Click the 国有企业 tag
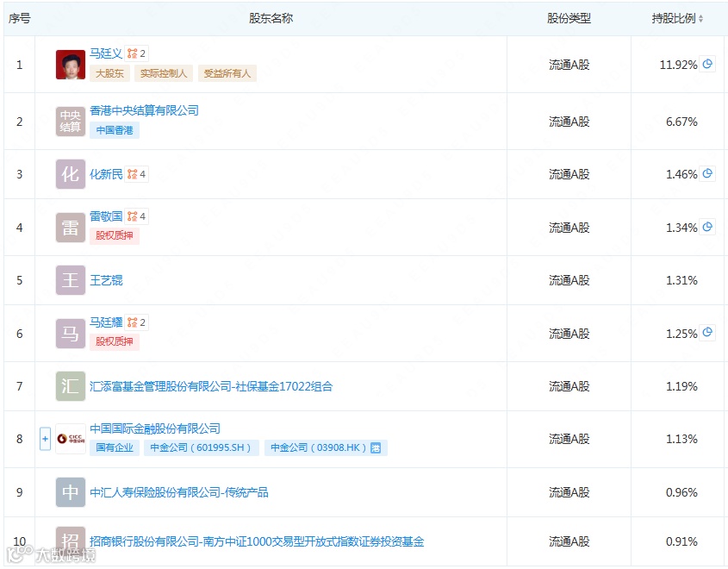728x569 pixels. point(115,447)
